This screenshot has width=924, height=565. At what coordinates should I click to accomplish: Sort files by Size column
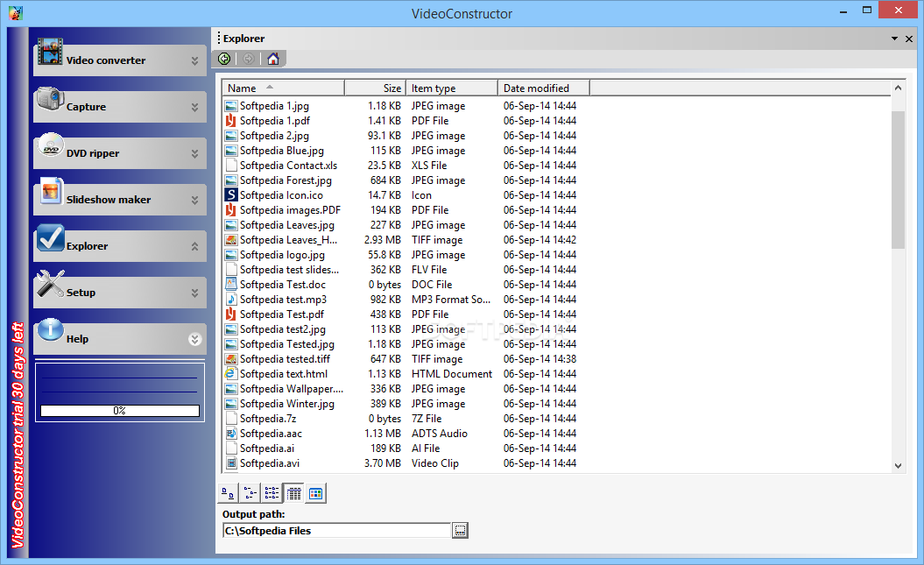click(x=376, y=88)
